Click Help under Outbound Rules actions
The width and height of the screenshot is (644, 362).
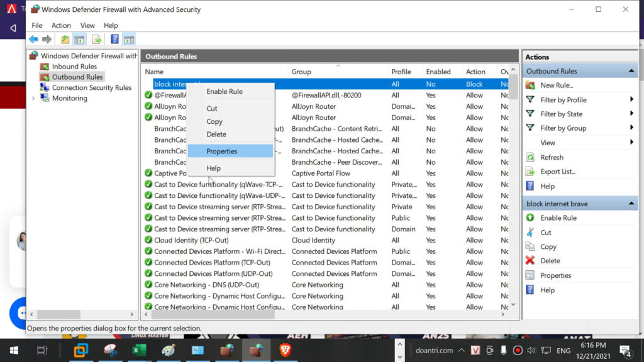coord(548,186)
